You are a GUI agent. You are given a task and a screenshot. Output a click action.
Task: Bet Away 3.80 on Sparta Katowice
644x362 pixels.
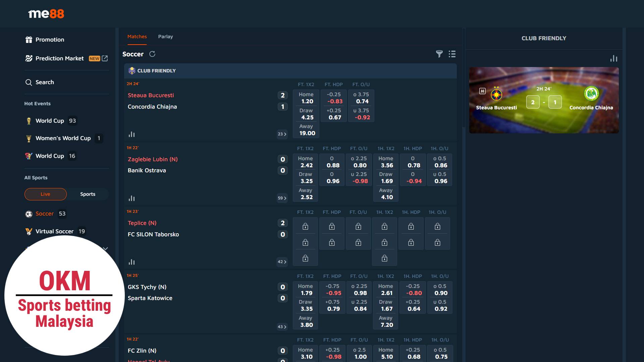click(305, 321)
